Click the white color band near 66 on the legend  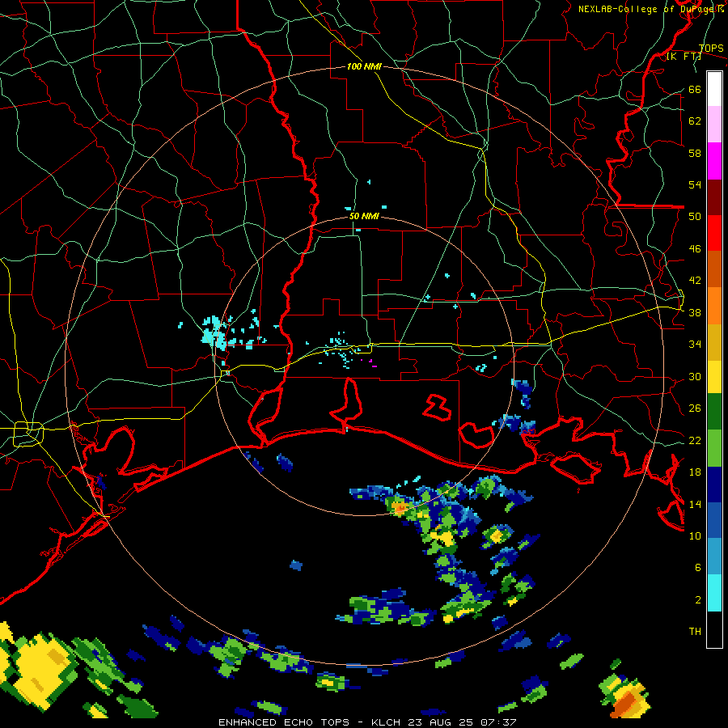click(x=714, y=89)
